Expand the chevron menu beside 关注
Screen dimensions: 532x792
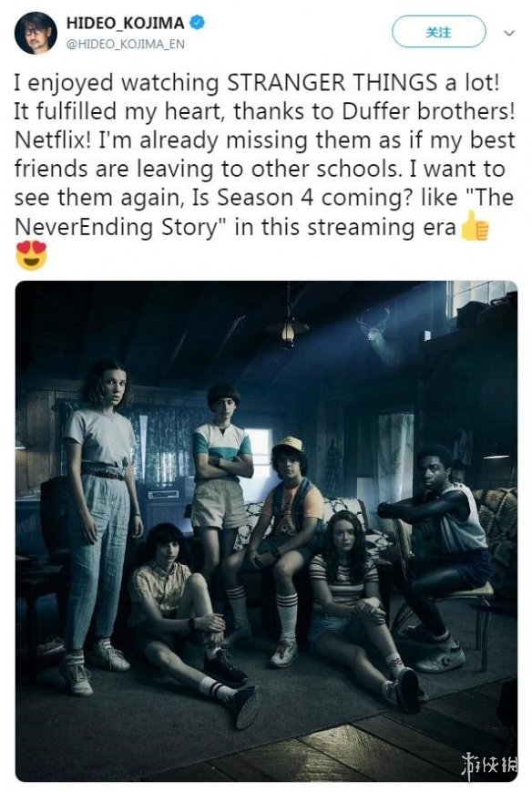509,34
